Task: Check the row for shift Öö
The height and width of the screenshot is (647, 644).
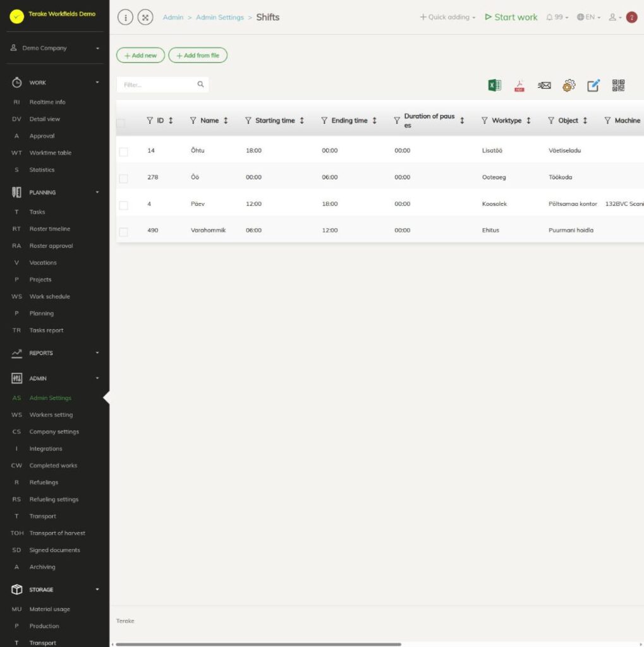Action: (x=123, y=179)
